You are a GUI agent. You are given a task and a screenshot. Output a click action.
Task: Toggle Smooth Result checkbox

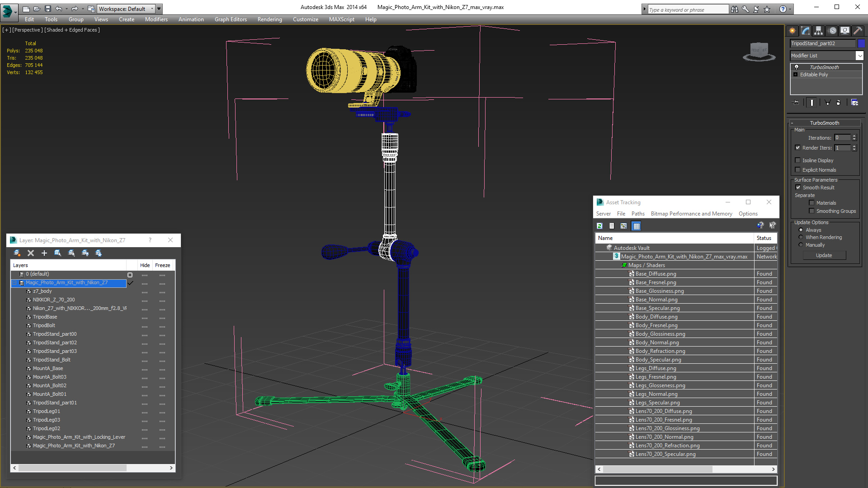(798, 188)
